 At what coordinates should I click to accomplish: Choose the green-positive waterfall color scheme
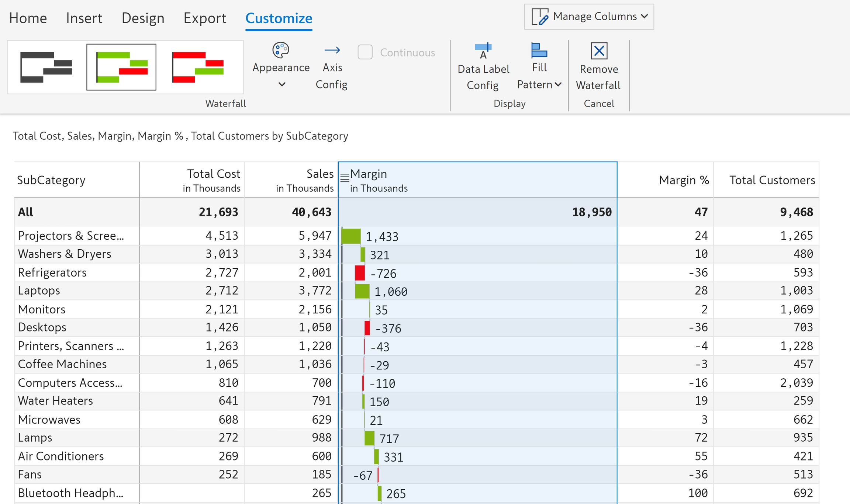121,67
